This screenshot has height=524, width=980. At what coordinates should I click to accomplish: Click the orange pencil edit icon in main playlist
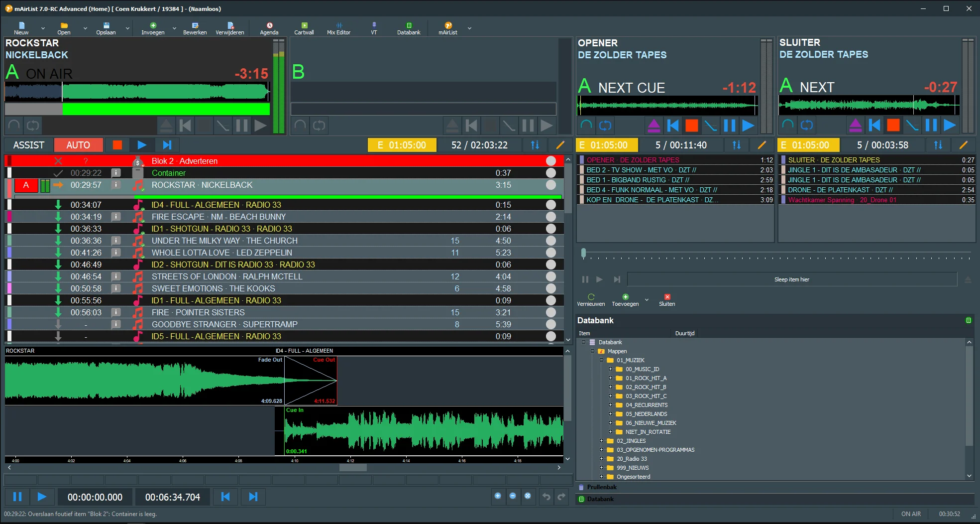point(560,145)
